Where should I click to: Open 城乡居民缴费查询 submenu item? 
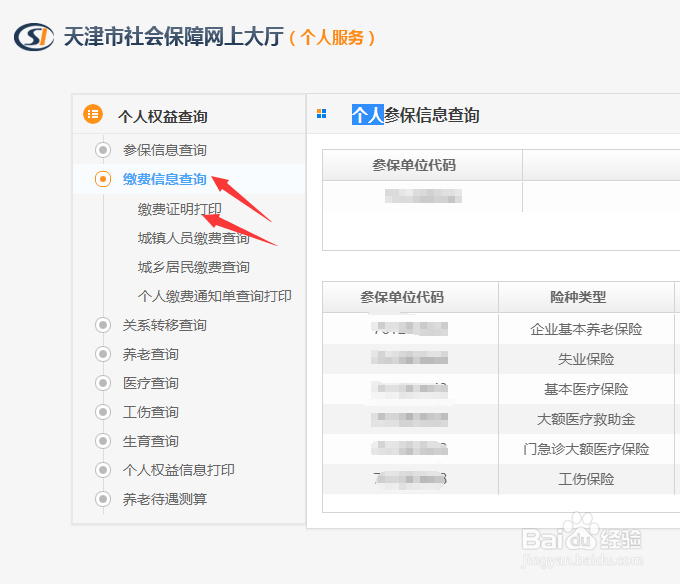tap(193, 267)
